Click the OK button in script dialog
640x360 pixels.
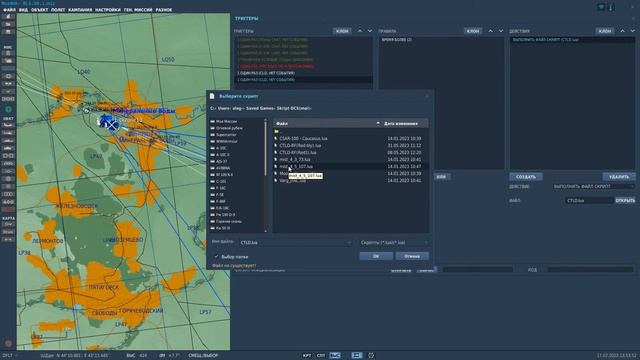376,256
